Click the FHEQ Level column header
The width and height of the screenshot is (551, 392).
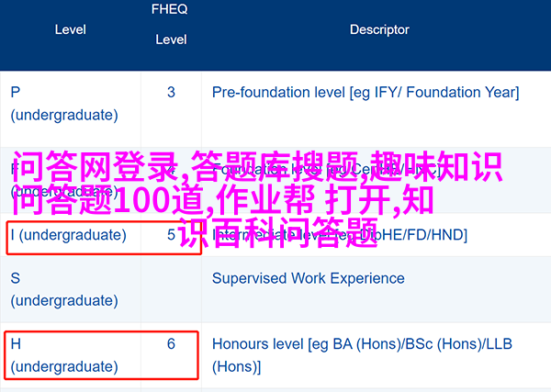pos(171,24)
